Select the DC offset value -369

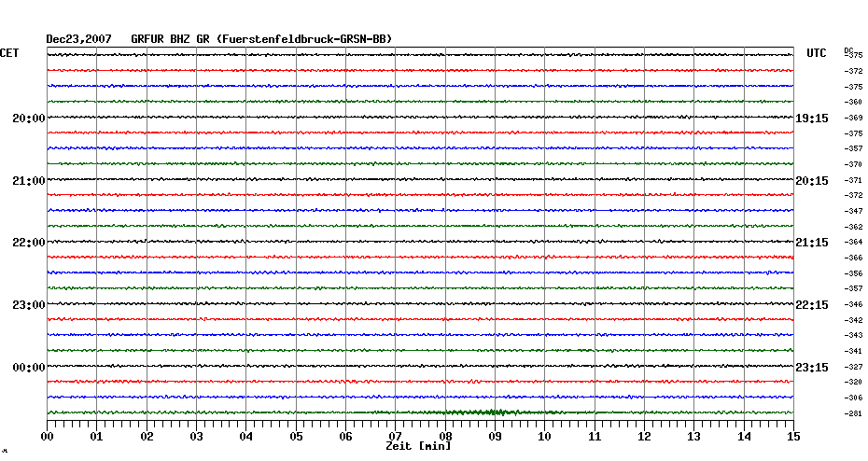pos(853,118)
